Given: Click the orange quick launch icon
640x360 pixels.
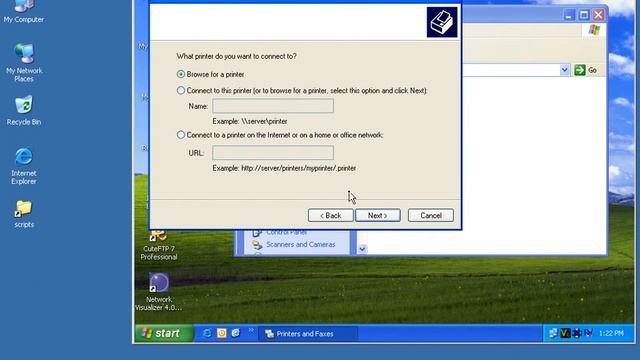Looking at the screenshot, I should [222, 333].
